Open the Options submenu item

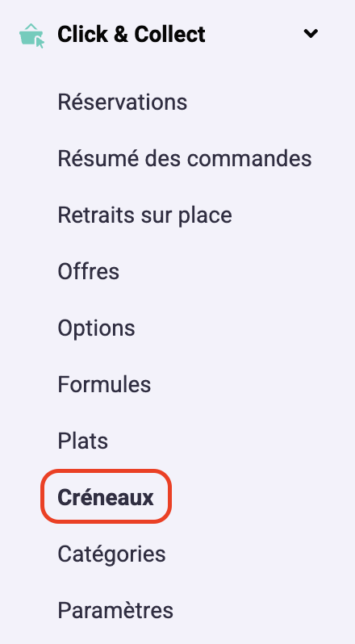pyautogui.click(x=96, y=328)
